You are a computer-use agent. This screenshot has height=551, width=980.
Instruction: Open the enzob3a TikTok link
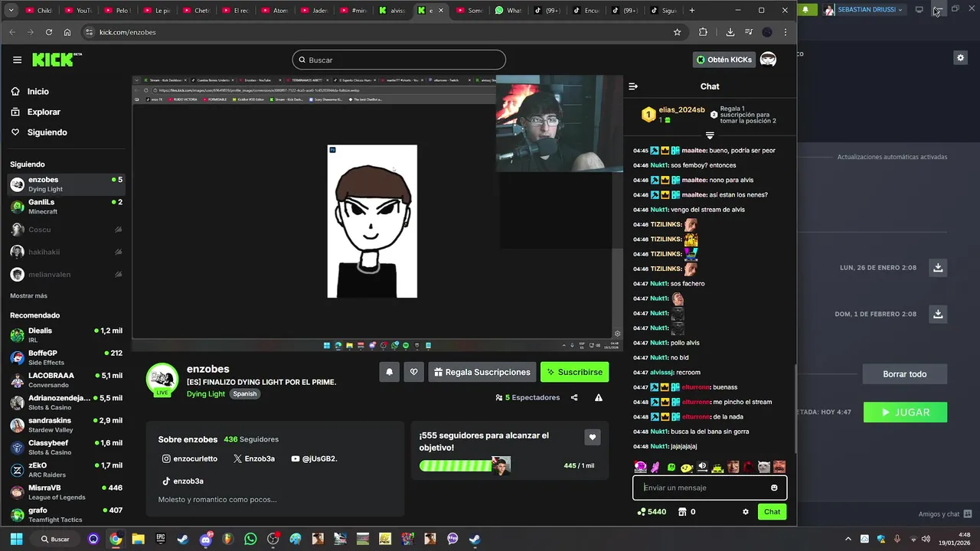click(183, 481)
